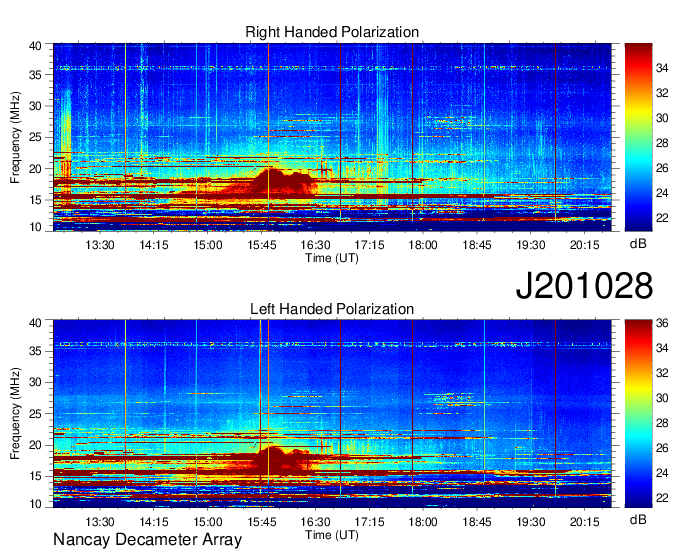Click the Left Handed Polarization spectrogram image
The image size is (680, 552).
tap(332, 414)
